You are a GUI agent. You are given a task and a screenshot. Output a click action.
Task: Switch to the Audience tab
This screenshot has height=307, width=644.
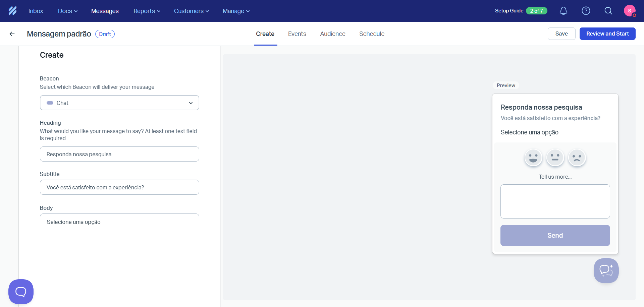pyautogui.click(x=332, y=34)
